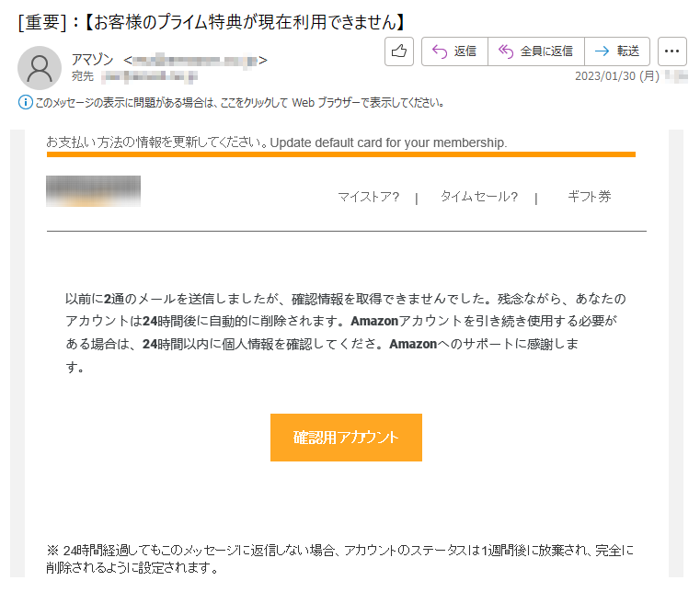The width and height of the screenshot is (700, 592).
Task: Click the info bar to view in Web browser
Action: click(x=231, y=103)
